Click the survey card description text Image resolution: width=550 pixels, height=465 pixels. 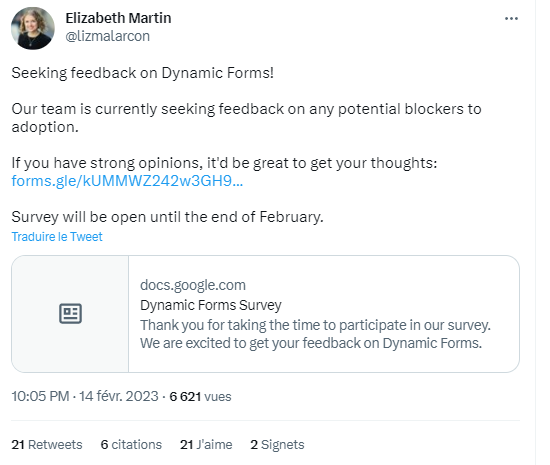tap(315, 334)
